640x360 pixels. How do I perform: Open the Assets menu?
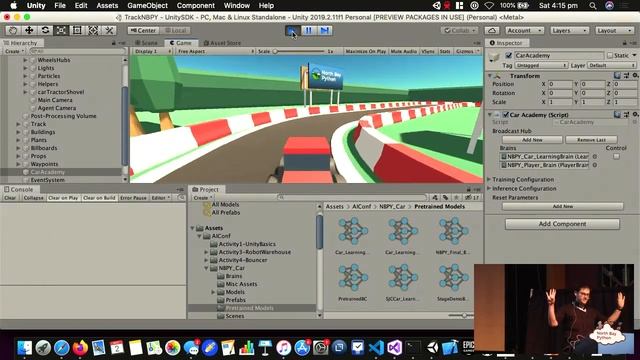click(x=107, y=6)
